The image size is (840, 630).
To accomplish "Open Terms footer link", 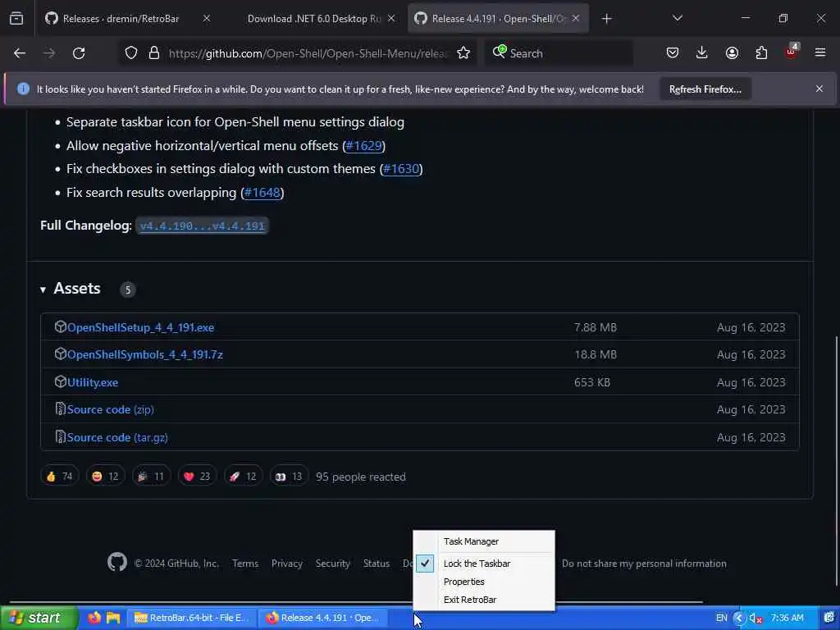I will pos(244,563).
